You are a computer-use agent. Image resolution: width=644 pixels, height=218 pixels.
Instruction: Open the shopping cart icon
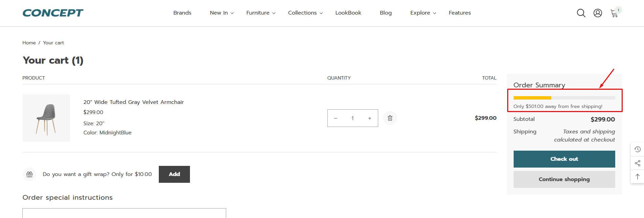point(614,13)
